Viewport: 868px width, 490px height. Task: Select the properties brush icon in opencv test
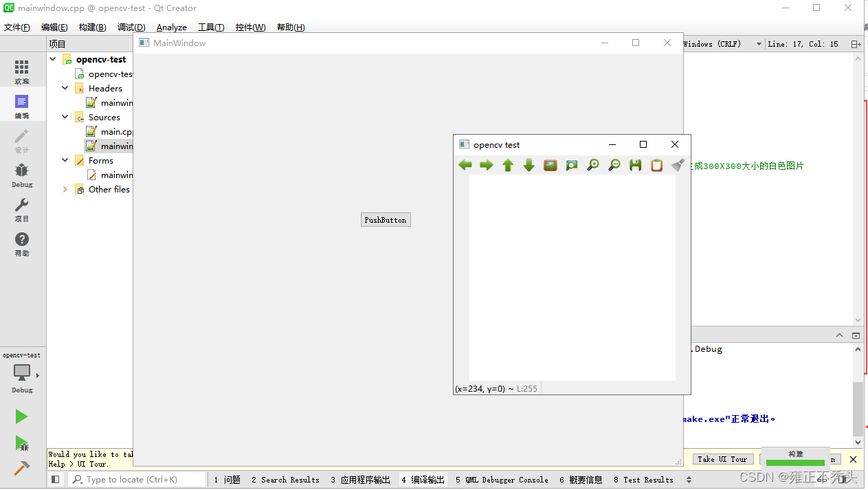[x=677, y=165]
